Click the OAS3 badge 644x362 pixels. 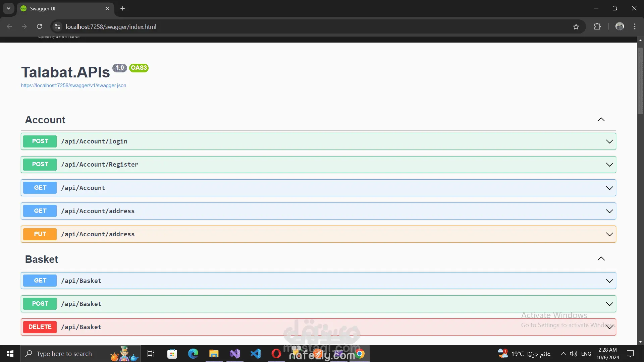click(139, 68)
